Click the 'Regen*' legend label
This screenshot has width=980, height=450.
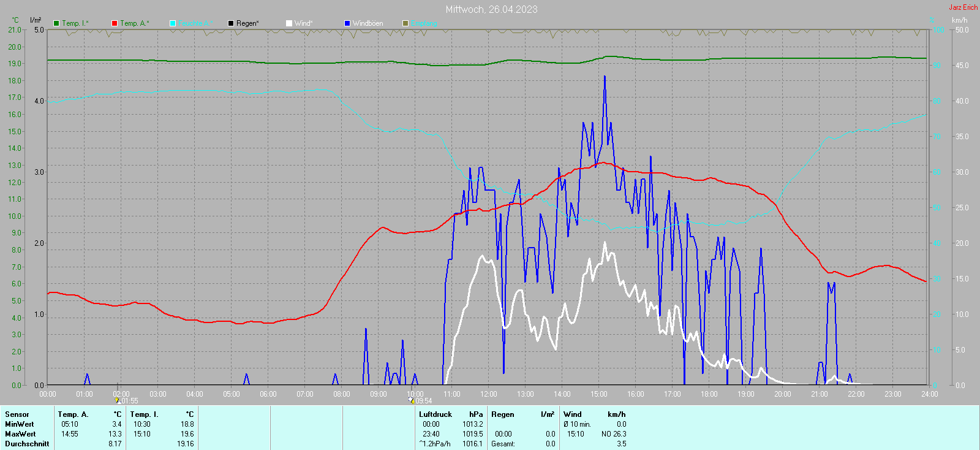[247, 23]
